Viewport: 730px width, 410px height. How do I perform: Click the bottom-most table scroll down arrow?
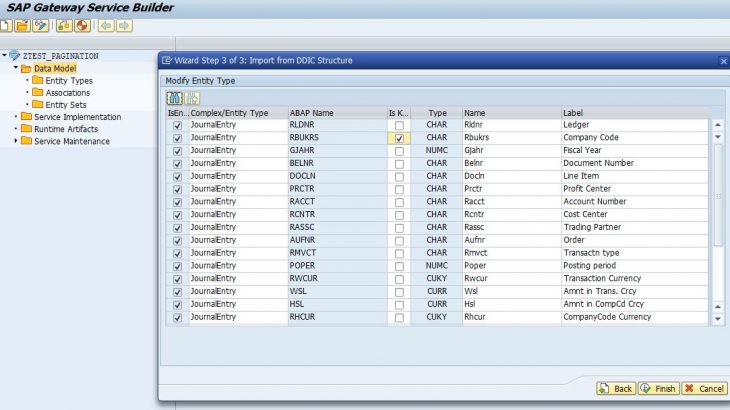click(717, 319)
